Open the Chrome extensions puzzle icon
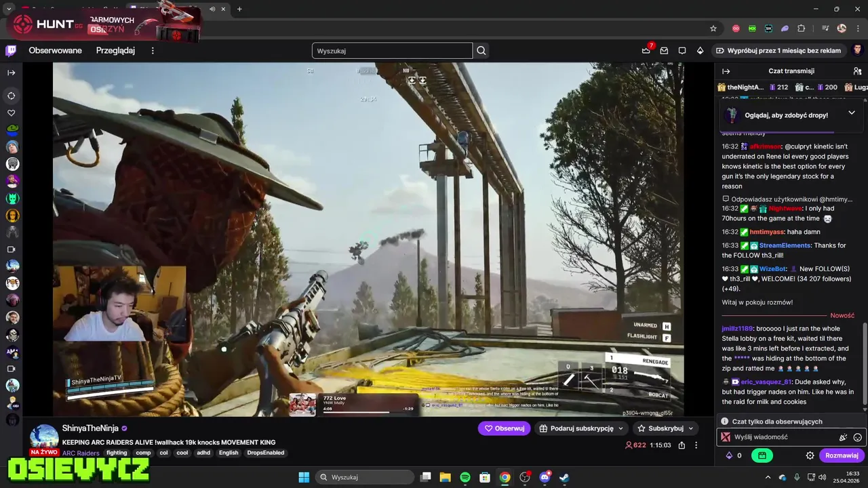Screen dimensions: 868x488 pos(801,28)
